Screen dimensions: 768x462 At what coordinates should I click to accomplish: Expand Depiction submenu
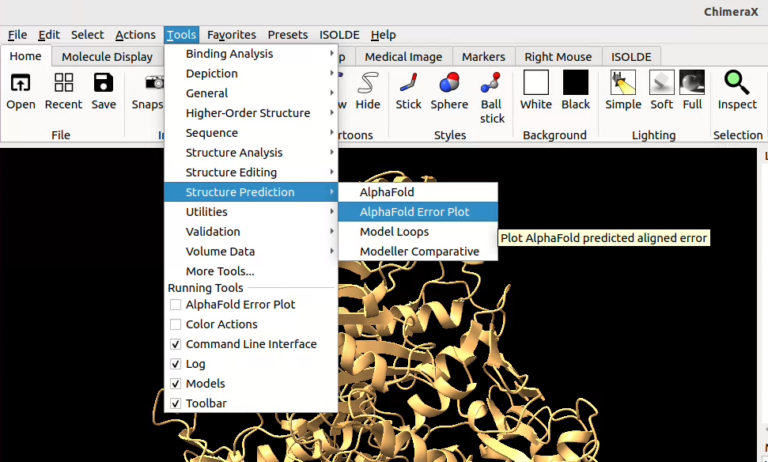click(251, 73)
